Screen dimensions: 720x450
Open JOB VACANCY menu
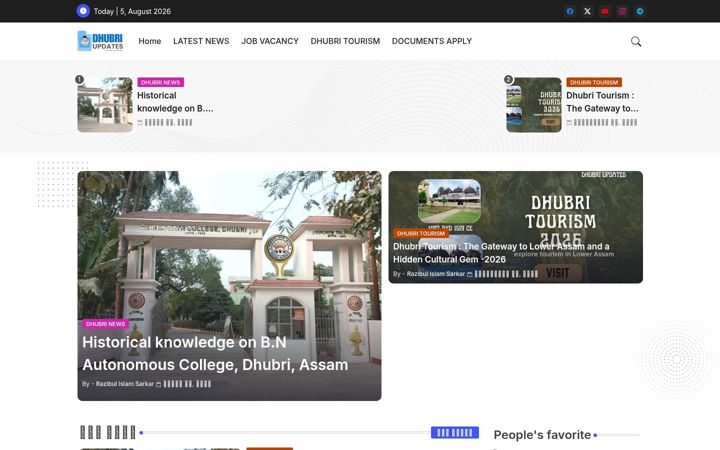[270, 41]
